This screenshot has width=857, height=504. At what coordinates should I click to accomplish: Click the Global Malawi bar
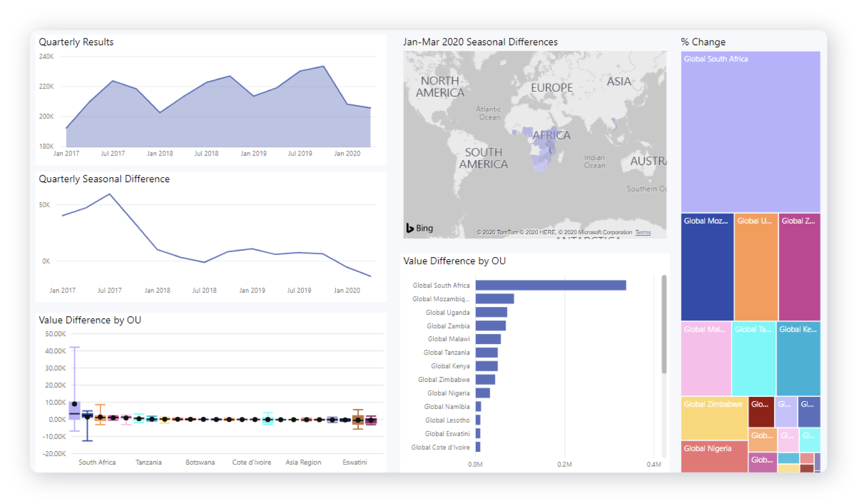coord(488,339)
